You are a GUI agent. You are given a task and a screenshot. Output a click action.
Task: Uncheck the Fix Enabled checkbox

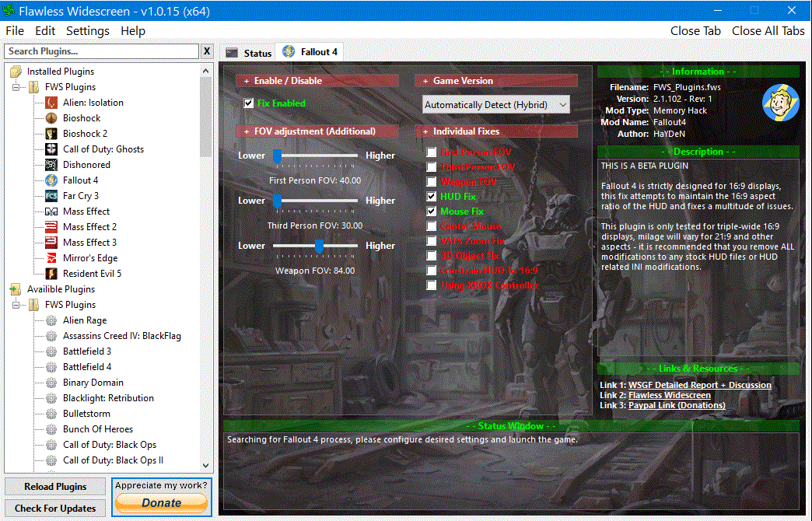[249, 103]
